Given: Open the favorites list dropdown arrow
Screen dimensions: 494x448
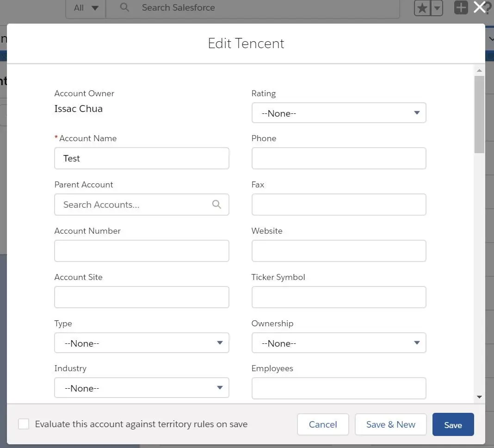Looking at the screenshot, I should pos(437,8).
